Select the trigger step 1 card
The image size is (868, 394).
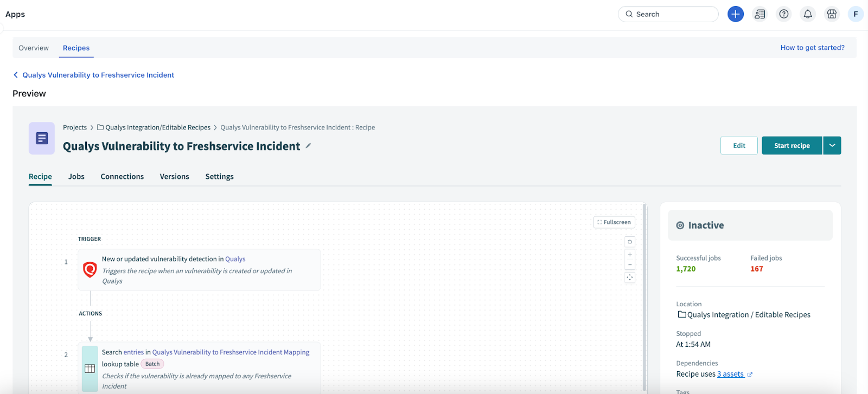click(199, 270)
